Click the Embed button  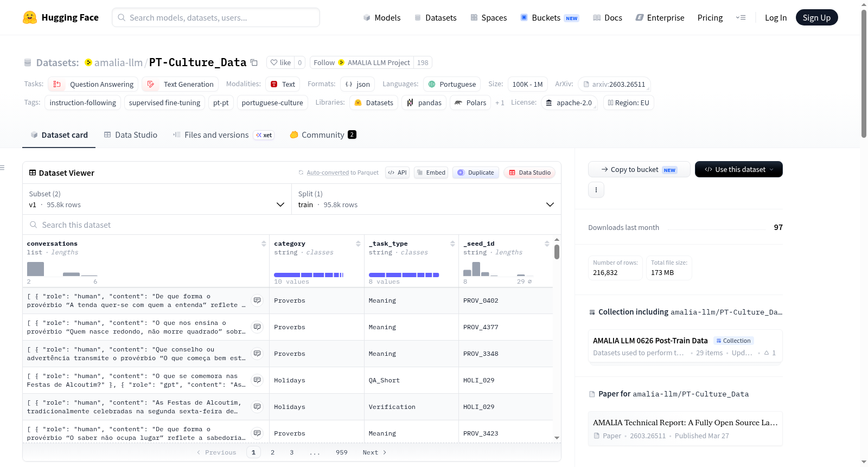(432, 172)
